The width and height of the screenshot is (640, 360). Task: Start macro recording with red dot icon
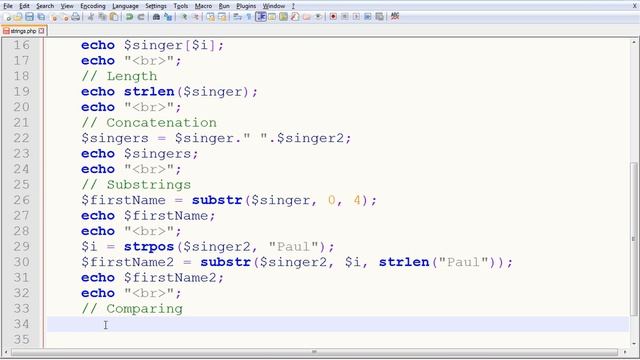coord(333,17)
